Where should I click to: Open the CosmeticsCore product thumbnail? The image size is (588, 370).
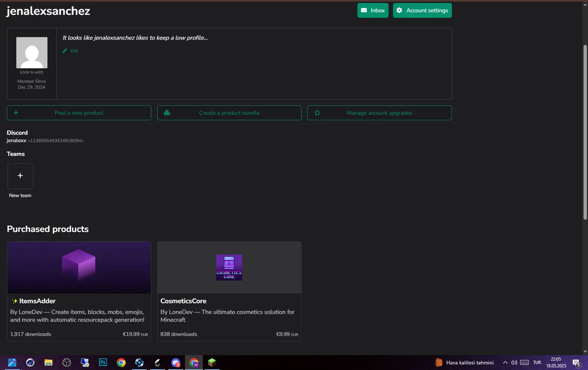[229, 268]
